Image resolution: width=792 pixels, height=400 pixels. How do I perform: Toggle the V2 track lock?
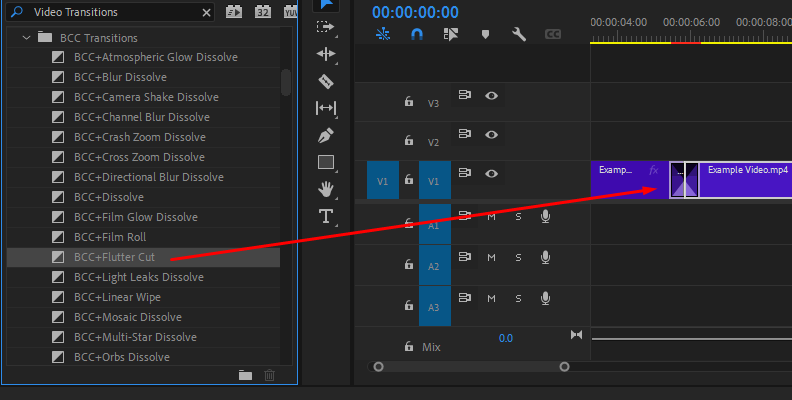408,142
